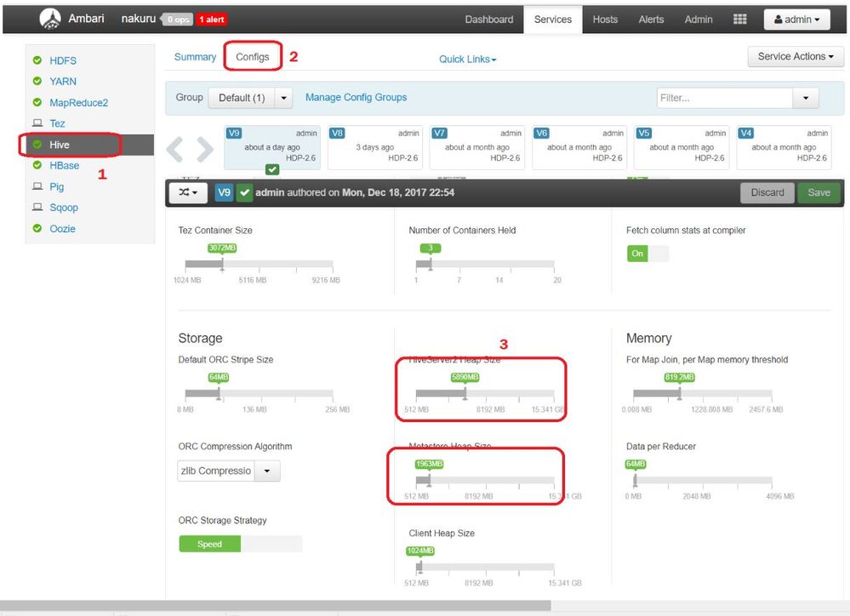
Task: Click the YARN green status icon
Action: tap(37, 82)
